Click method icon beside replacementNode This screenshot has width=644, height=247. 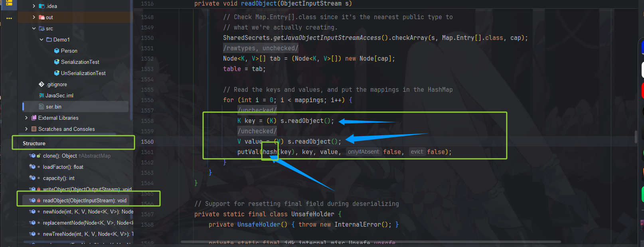click(33, 223)
